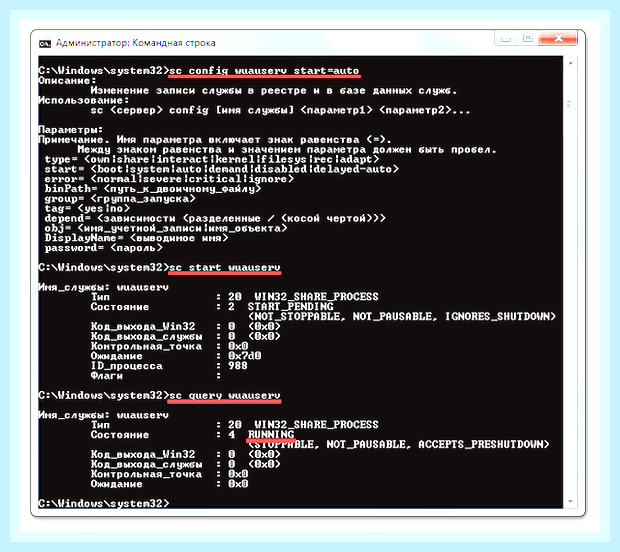Click the 'START_PENDING' state value
This screenshot has height=552, width=620.
(291, 307)
